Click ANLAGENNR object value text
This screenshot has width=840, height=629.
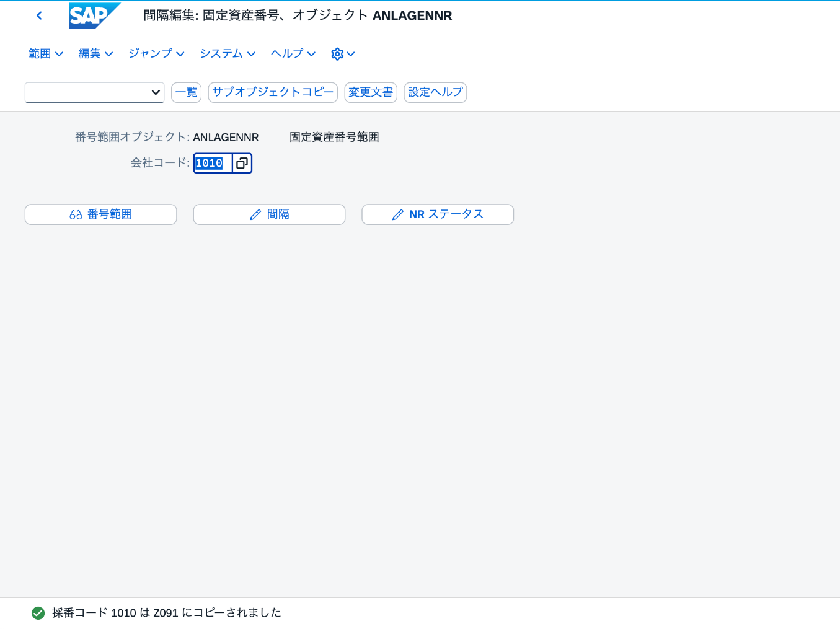coord(226,138)
